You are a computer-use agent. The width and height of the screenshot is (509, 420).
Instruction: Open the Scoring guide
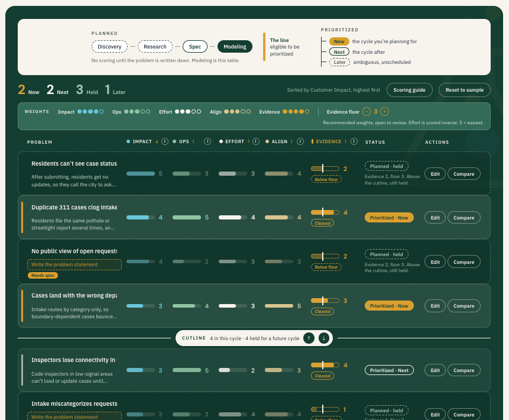pyautogui.click(x=409, y=90)
